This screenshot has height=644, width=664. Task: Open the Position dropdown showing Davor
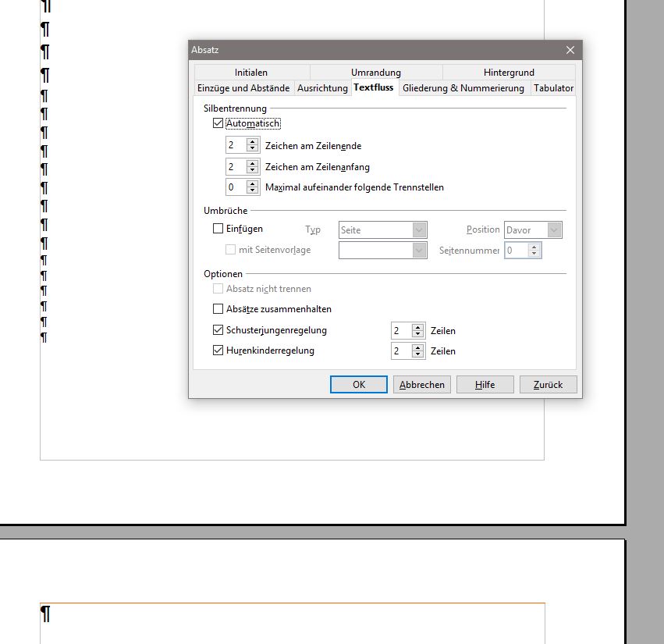click(x=533, y=230)
